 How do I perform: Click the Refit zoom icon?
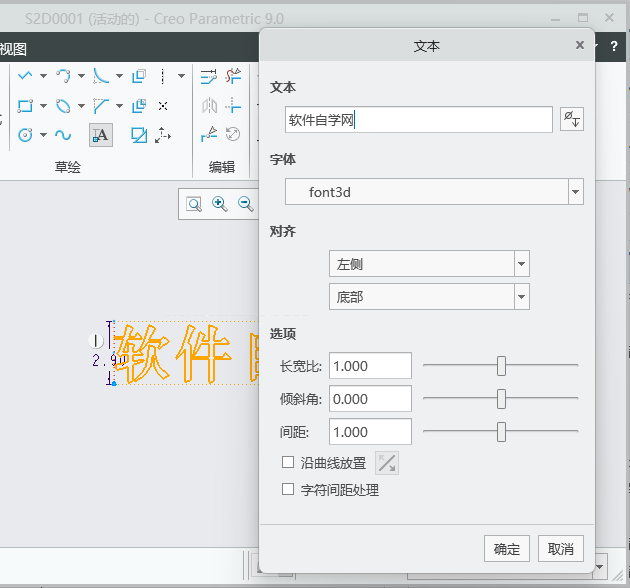[x=194, y=204]
